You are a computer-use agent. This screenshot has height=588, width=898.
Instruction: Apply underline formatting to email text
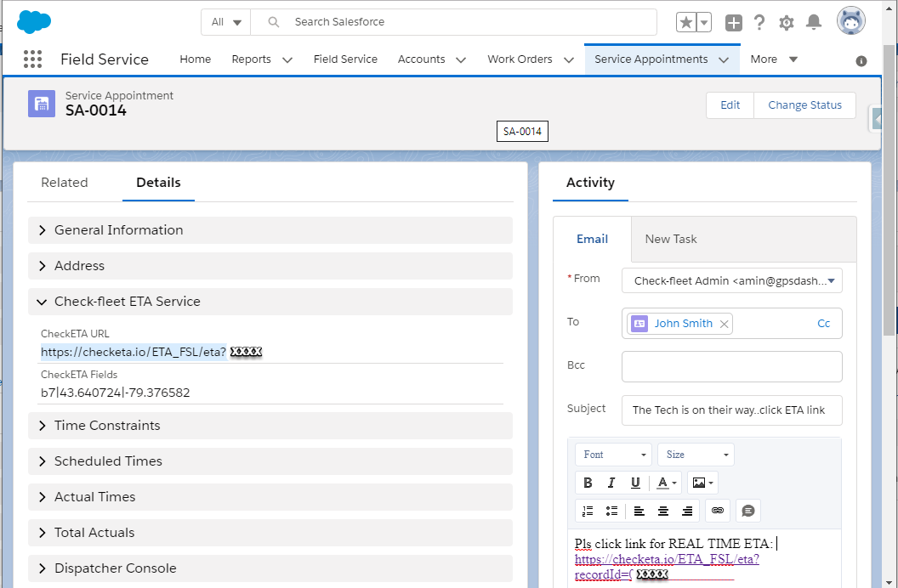[634, 482]
